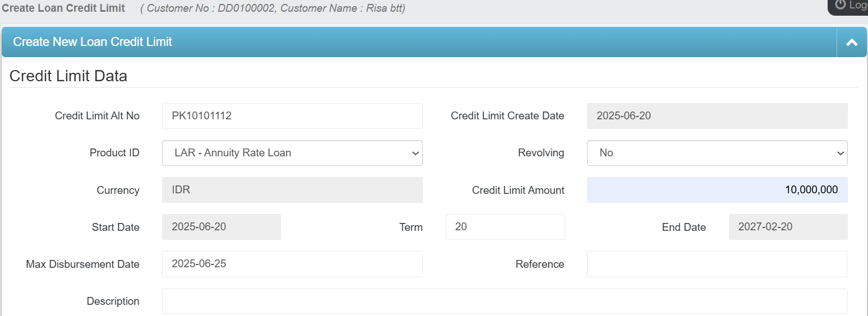Collapse the Create New Loan Credit Limit panel

point(852,42)
